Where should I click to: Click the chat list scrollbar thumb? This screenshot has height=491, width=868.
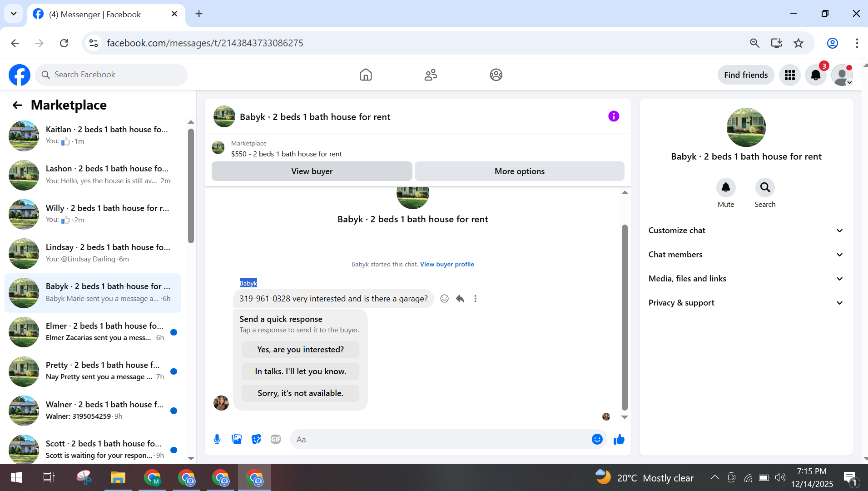click(191, 185)
